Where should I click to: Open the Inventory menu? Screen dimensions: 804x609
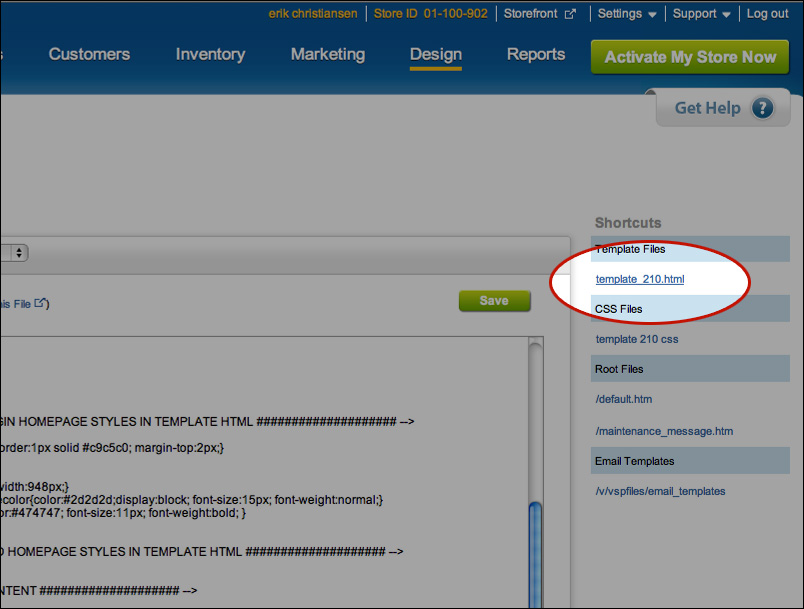click(210, 54)
